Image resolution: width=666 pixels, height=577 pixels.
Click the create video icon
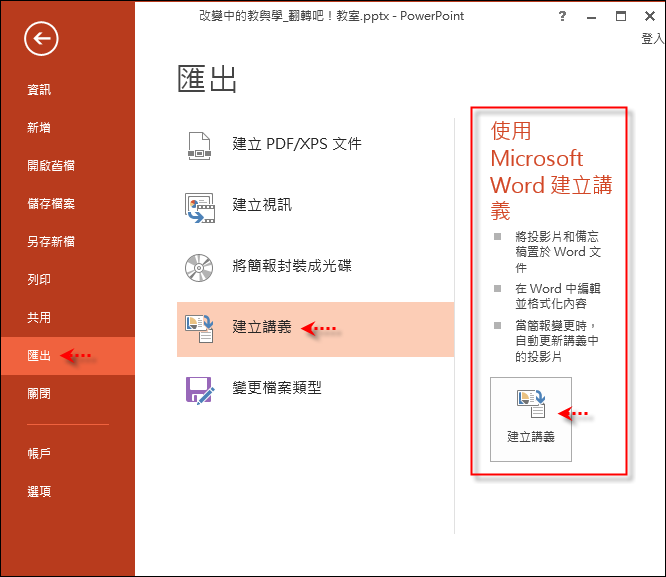tap(200, 208)
